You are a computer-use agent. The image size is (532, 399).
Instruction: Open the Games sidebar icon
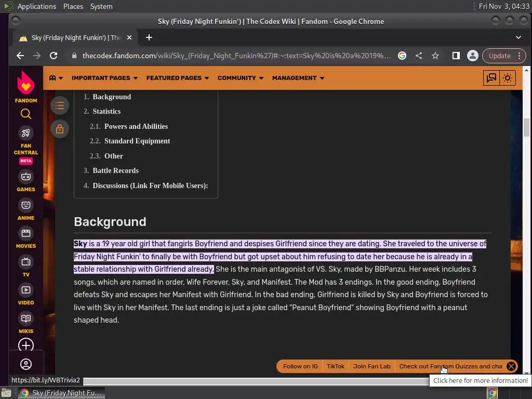click(26, 177)
